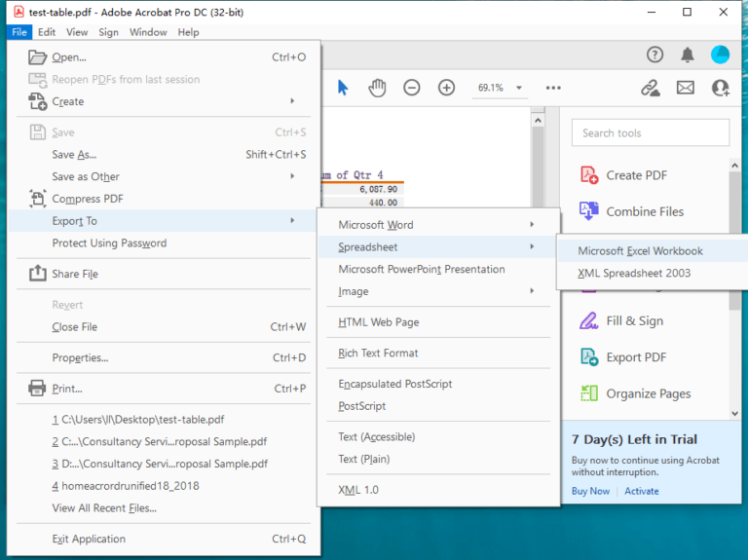Open notifications bell
The width and height of the screenshot is (748, 560).
click(688, 55)
